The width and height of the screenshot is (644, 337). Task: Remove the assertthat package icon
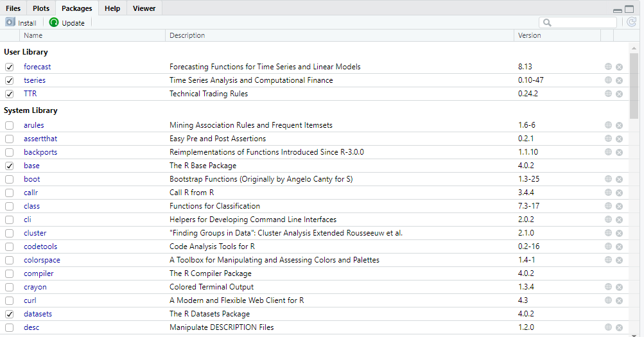click(x=620, y=139)
